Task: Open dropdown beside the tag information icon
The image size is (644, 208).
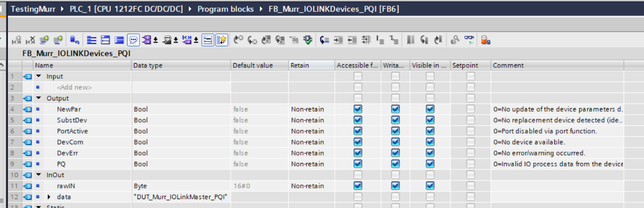Action: point(176,40)
